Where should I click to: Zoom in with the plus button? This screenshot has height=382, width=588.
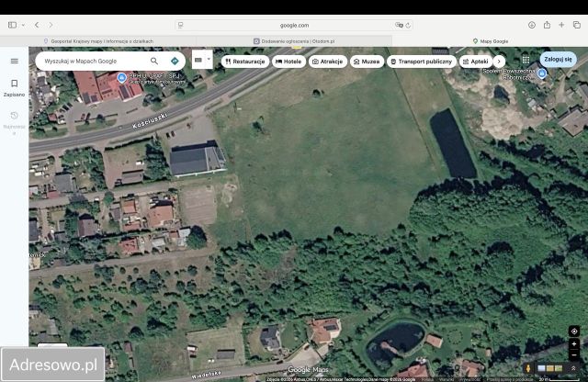[x=573, y=343]
